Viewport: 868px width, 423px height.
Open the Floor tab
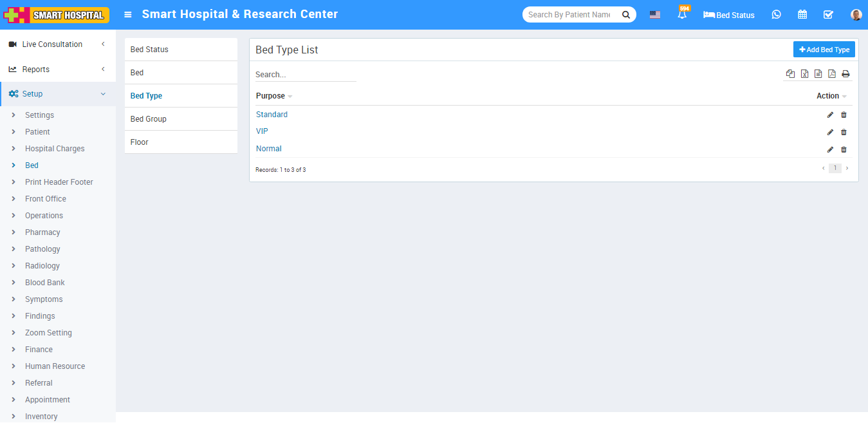tap(140, 142)
